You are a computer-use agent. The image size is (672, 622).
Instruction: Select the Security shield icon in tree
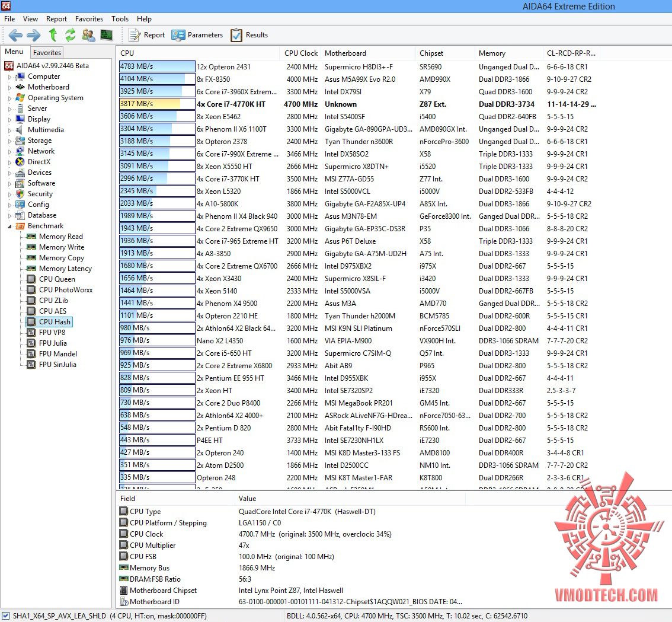(x=20, y=194)
